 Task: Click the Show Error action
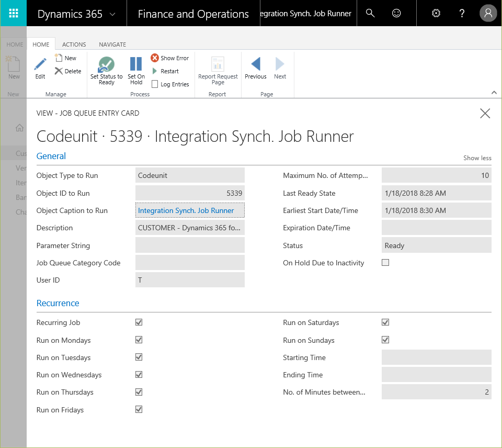pyautogui.click(x=170, y=58)
